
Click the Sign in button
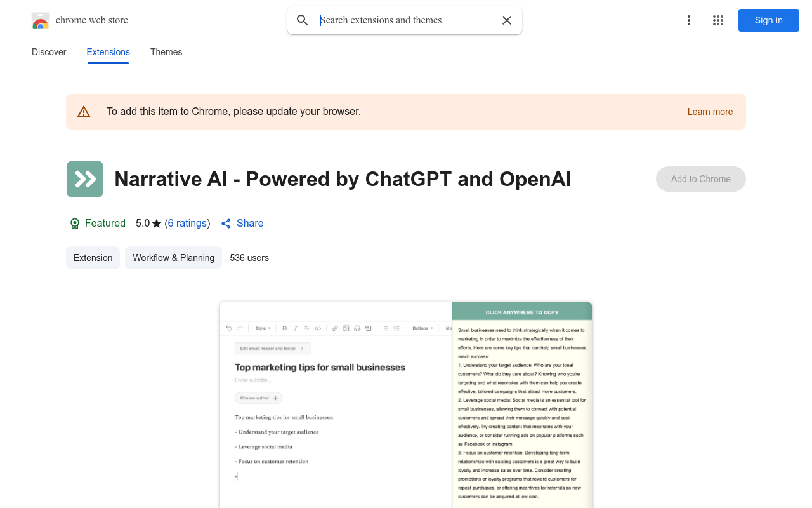(x=769, y=20)
